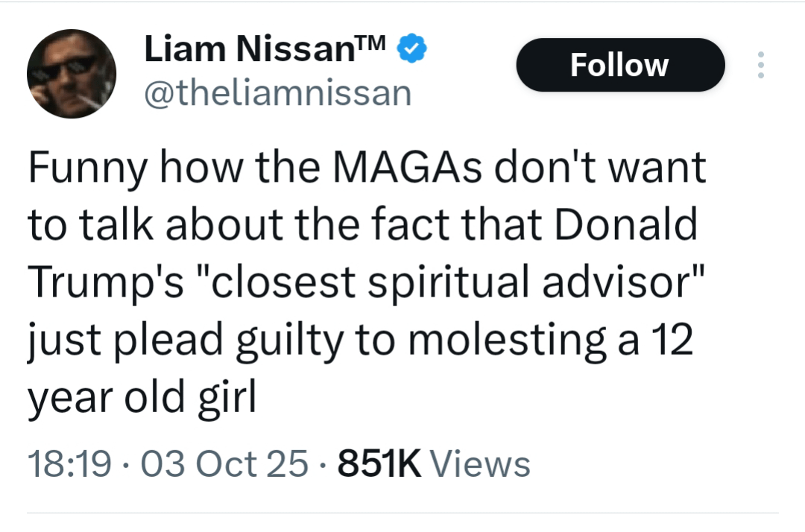Visit the @theliamnissan handle link
Viewport: 805px width, 532px height.
(x=276, y=93)
